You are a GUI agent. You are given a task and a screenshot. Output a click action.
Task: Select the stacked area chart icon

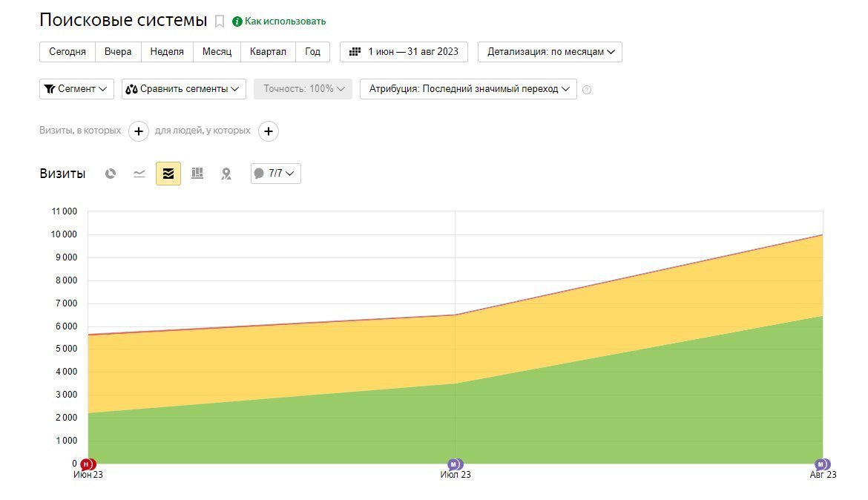168,174
